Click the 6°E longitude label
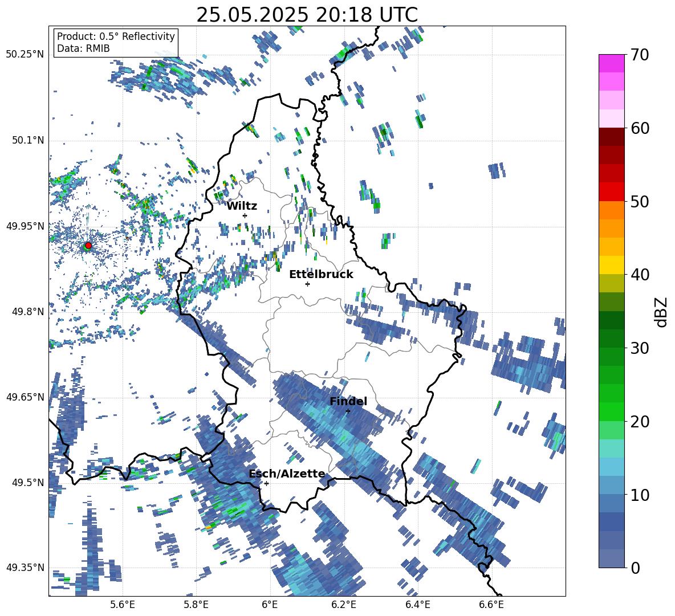This screenshot has width=675, height=616. pos(270,605)
